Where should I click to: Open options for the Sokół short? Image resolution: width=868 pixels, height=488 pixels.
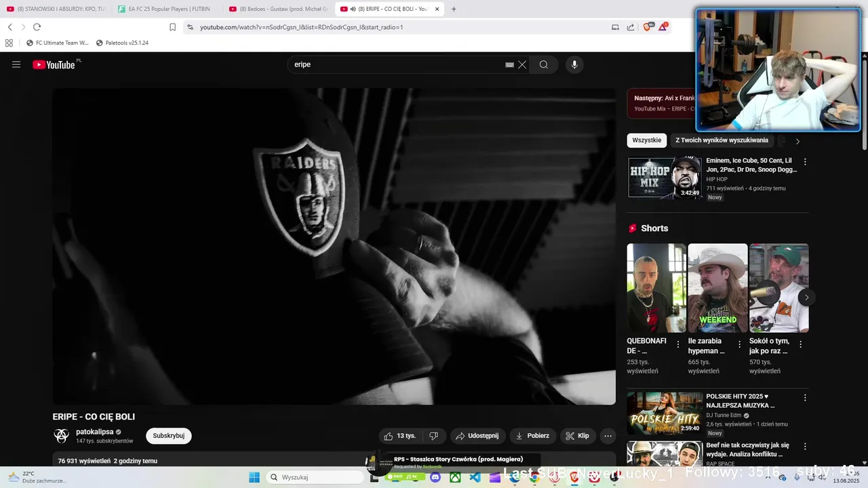(x=800, y=344)
